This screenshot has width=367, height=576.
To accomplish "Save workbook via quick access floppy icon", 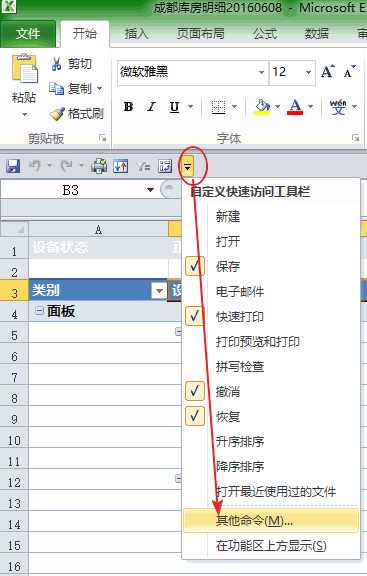I will coord(13,166).
